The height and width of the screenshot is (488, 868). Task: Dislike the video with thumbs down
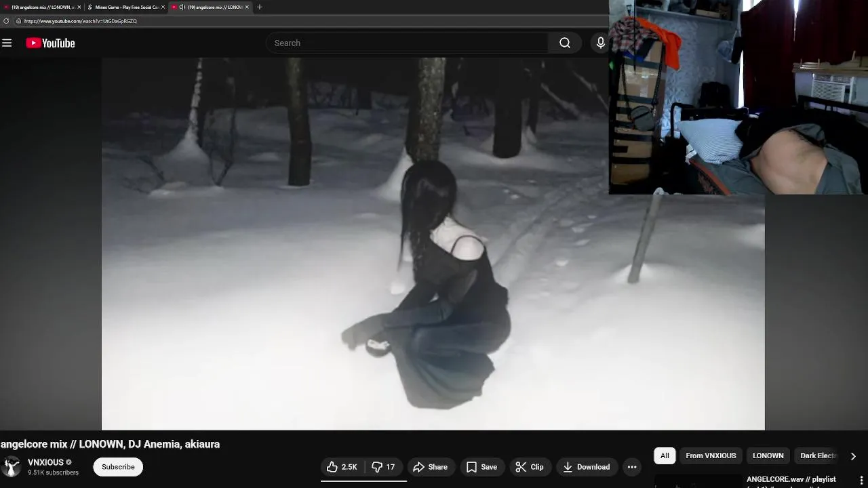384,466
